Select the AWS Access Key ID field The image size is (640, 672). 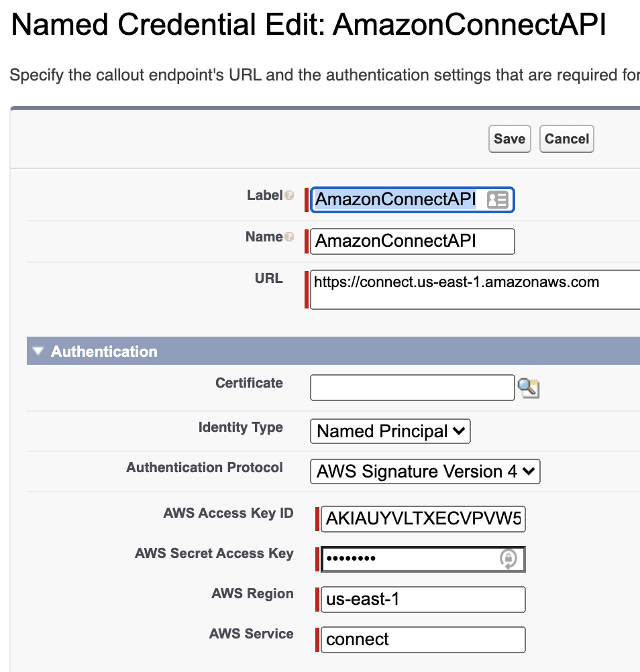click(423, 519)
